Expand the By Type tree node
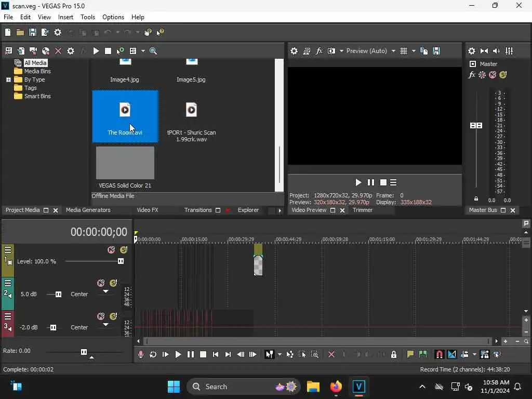The width and height of the screenshot is (532, 399). click(8, 79)
